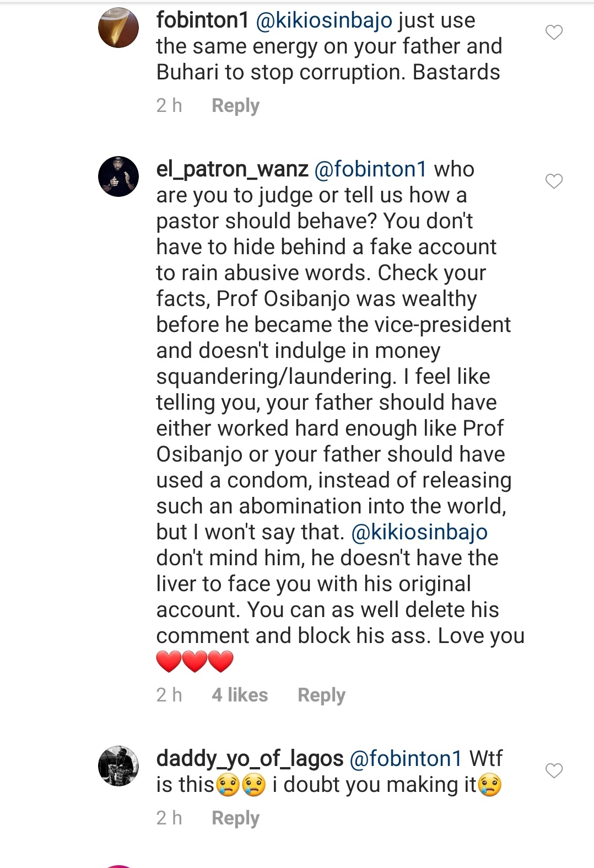594x868 pixels.
Task: Tap the 2 h timestamp under daddy_yo_of_lagos's comment
Action: [169, 818]
